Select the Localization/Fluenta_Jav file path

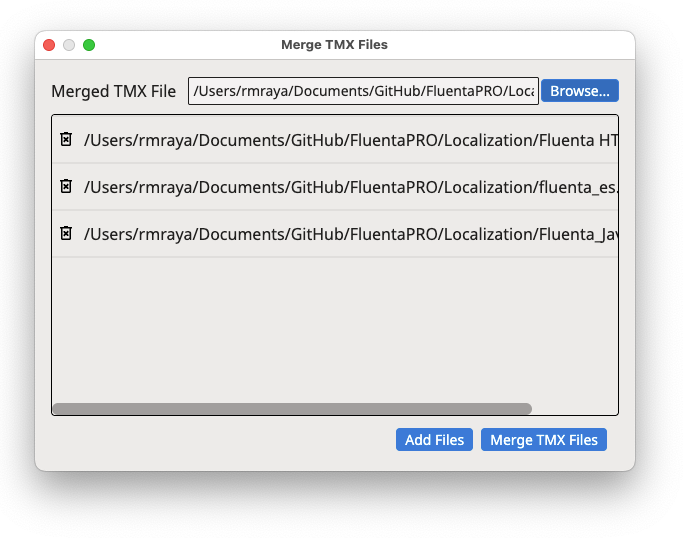pos(351,234)
